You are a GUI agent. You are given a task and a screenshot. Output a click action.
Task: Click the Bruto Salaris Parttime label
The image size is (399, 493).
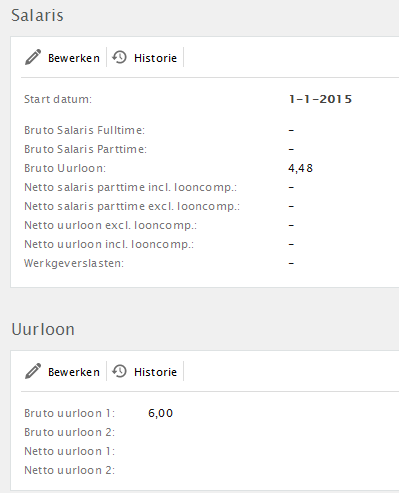[85, 149]
